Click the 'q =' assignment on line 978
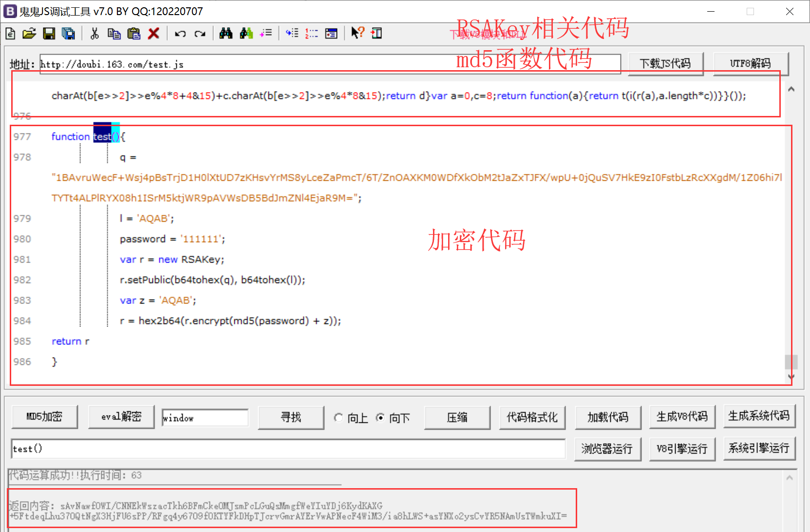 pos(128,157)
